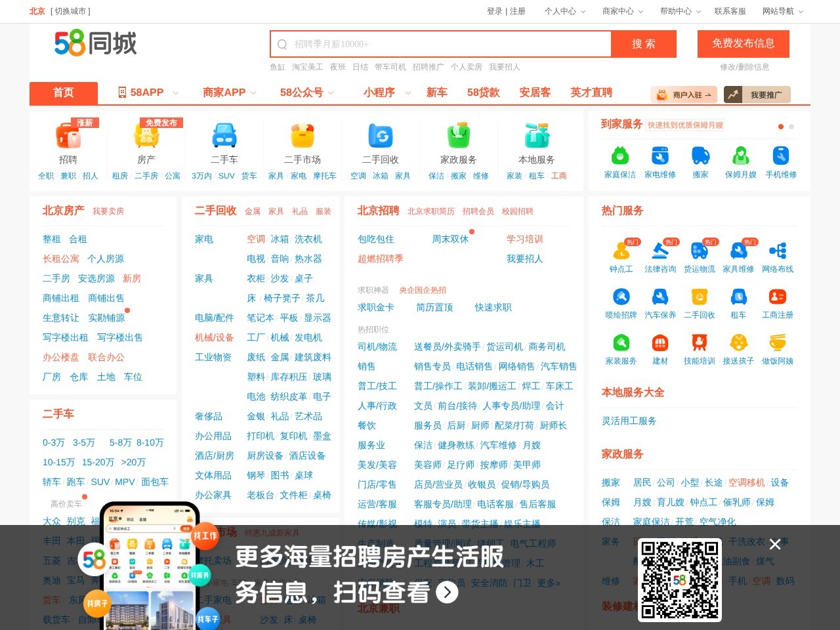Click the 法律咨询 icon in hot services
The height and width of the screenshot is (630, 840).
pyautogui.click(x=660, y=249)
